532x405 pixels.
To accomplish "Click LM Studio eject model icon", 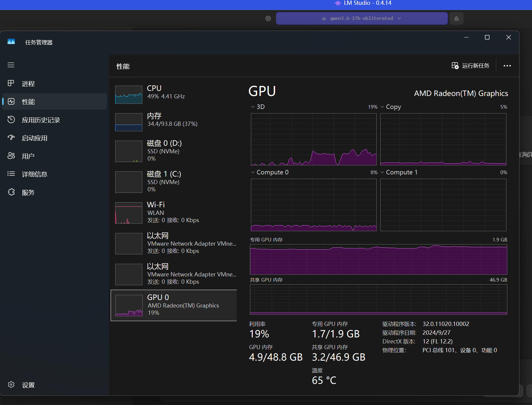I will point(457,18).
